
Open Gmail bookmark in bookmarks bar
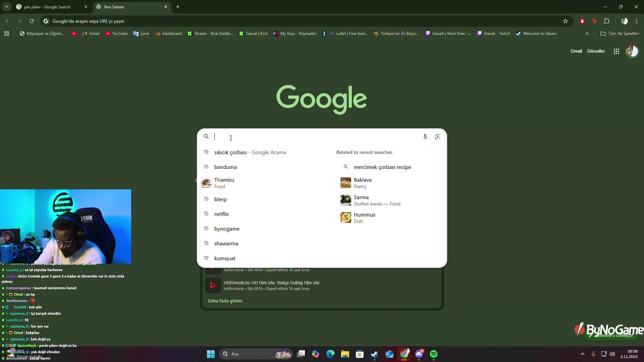point(90,34)
